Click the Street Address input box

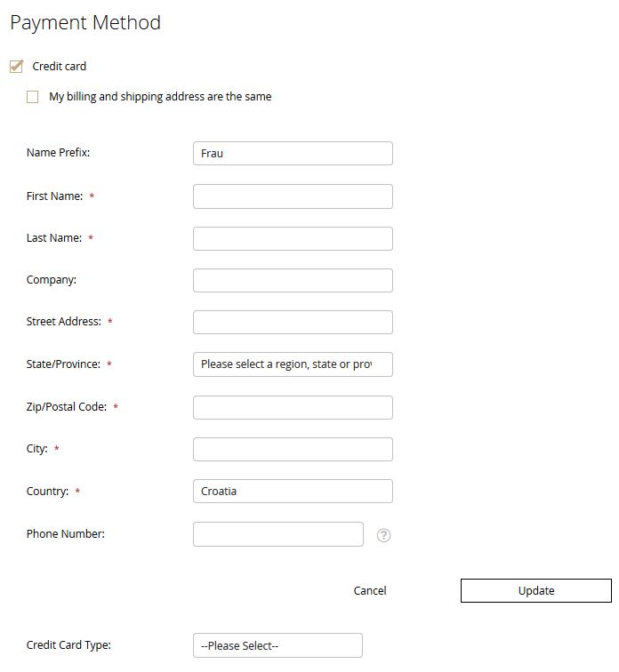[293, 322]
